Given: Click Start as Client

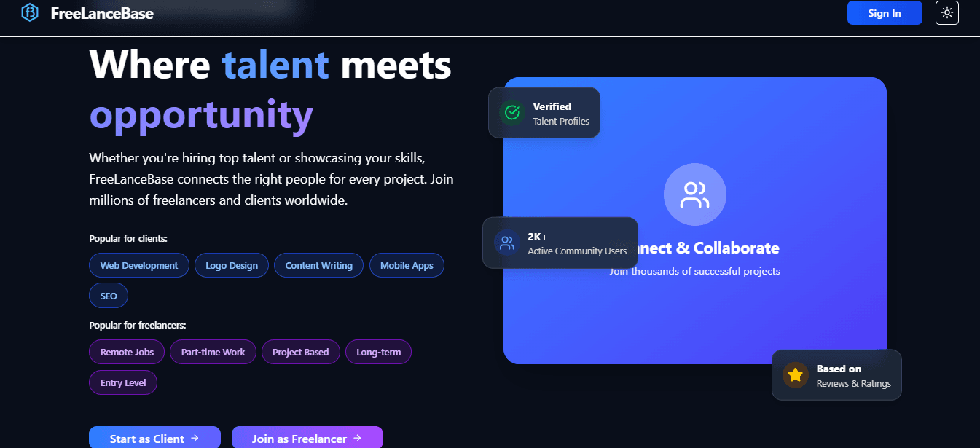Looking at the screenshot, I should (154, 438).
